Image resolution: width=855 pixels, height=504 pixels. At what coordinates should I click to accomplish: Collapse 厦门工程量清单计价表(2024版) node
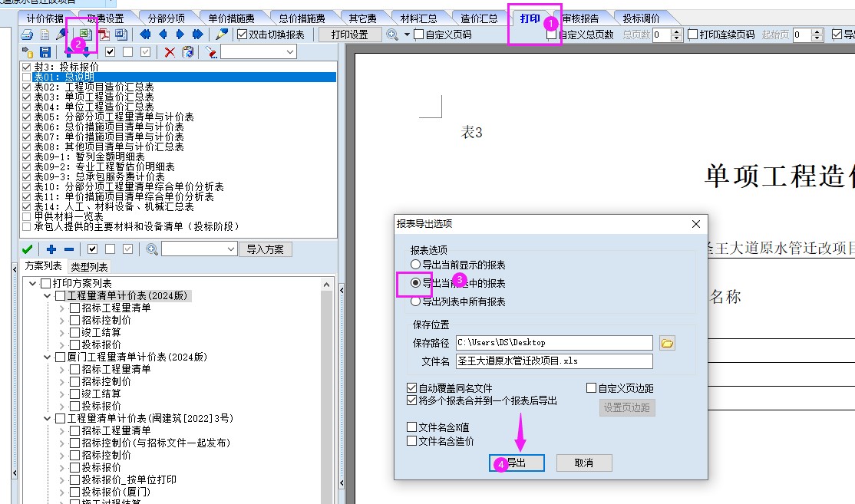48,357
